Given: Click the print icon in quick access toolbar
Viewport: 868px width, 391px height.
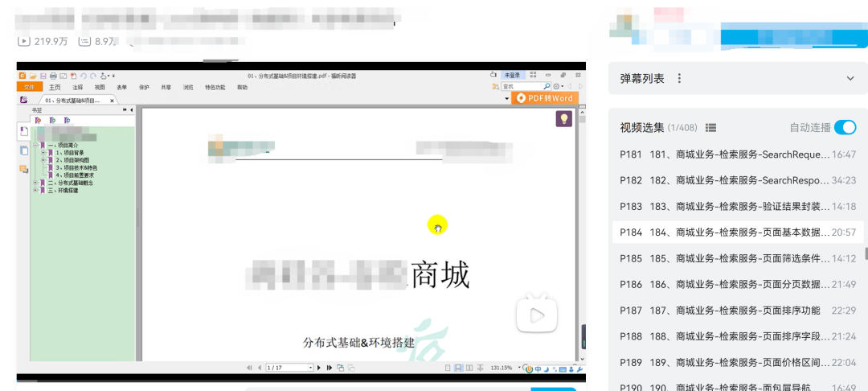Looking at the screenshot, I should coord(53,76).
